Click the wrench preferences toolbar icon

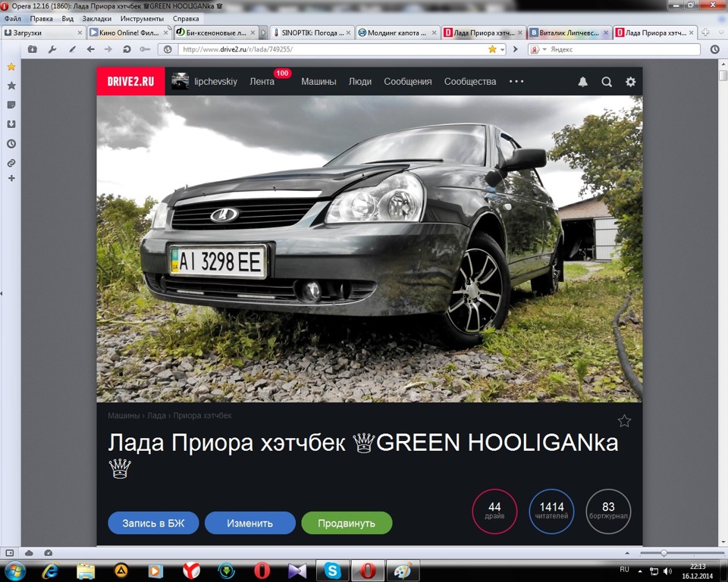[52, 49]
